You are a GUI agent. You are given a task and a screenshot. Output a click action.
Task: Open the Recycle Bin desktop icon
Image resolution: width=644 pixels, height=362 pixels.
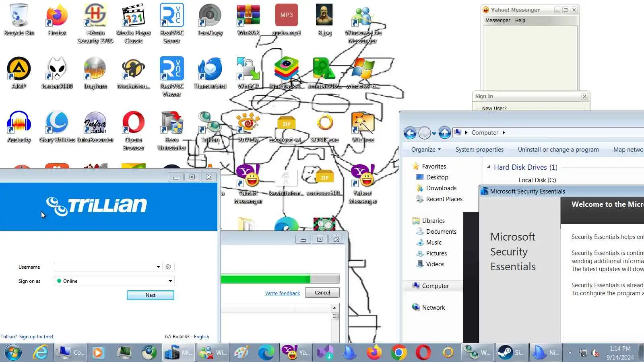pyautogui.click(x=19, y=19)
